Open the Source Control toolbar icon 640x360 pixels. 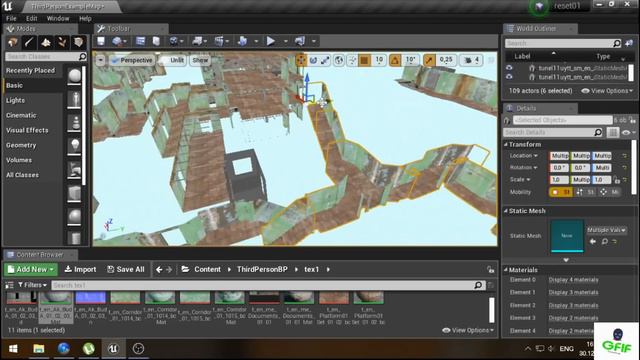click(118, 41)
